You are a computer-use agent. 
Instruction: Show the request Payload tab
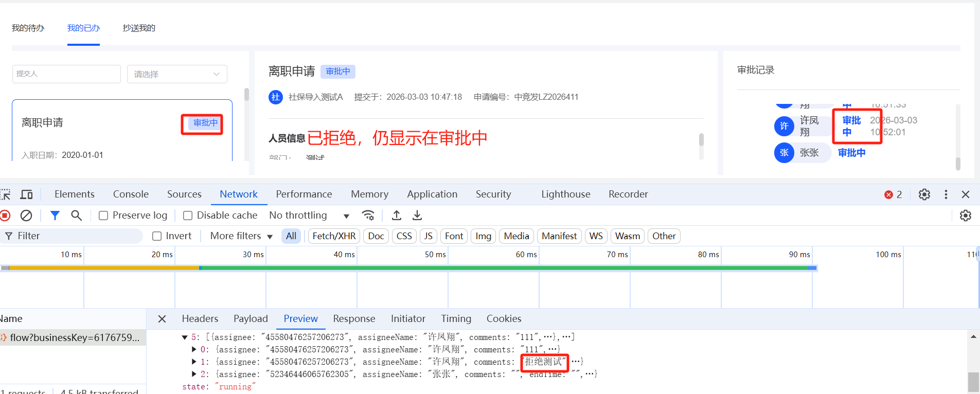[x=251, y=319]
